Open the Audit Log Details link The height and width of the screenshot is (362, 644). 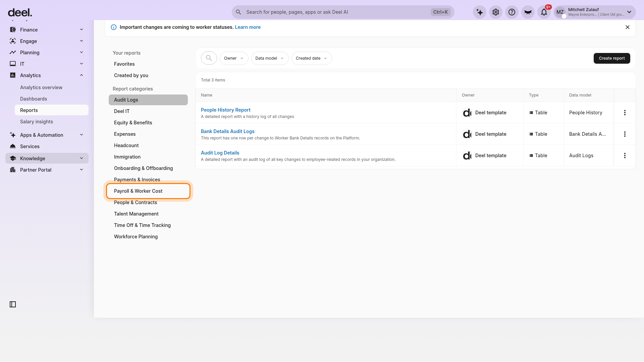(x=220, y=153)
